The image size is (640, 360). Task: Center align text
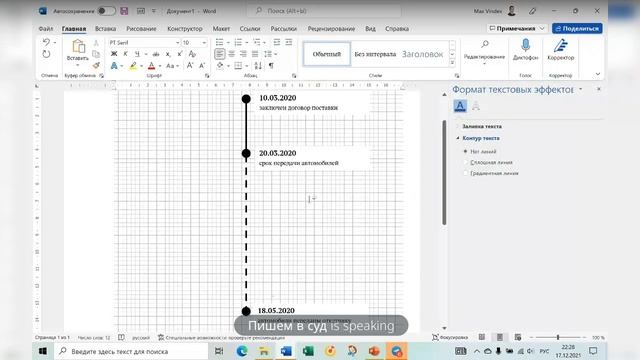(x=231, y=54)
